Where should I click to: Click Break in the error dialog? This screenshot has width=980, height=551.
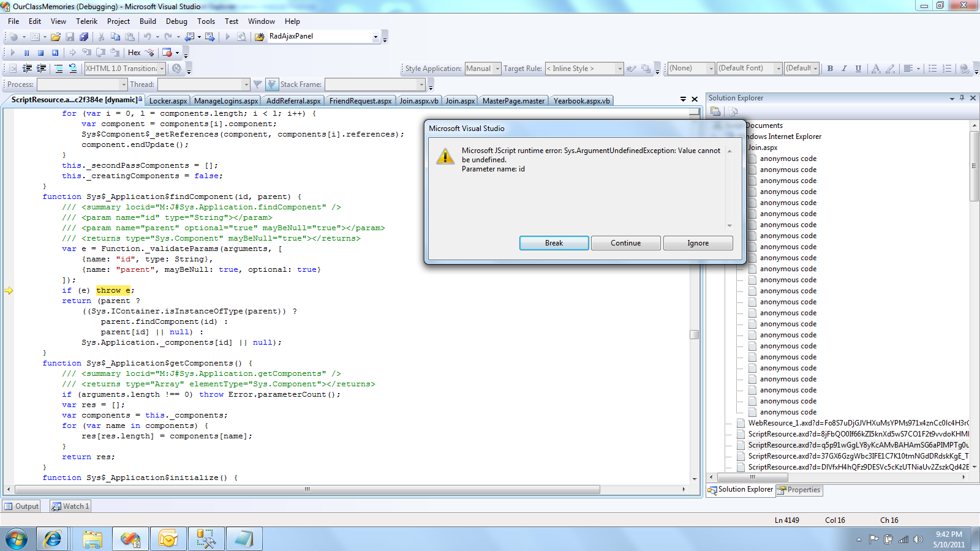(x=554, y=243)
